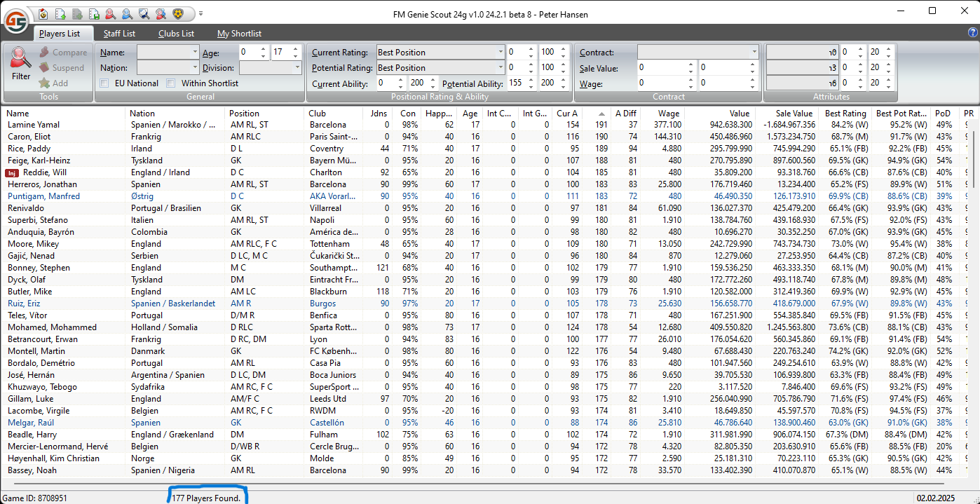This screenshot has height=504, width=980.
Task: Click the Inj badge beside Reddie, Will
Action: (12, 172)
